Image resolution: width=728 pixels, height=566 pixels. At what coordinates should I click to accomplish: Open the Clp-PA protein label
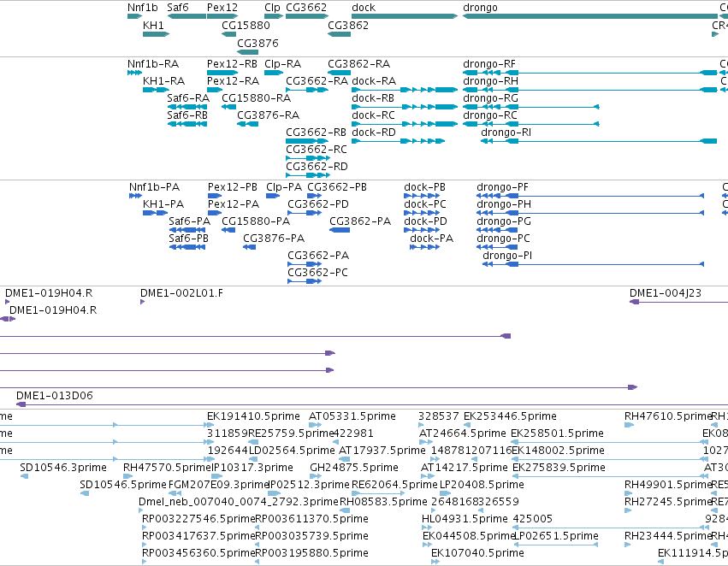(x=284, y=187)
